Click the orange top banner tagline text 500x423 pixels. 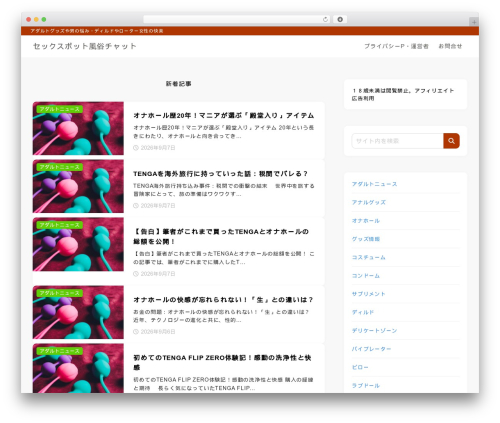tap(97, 31)
